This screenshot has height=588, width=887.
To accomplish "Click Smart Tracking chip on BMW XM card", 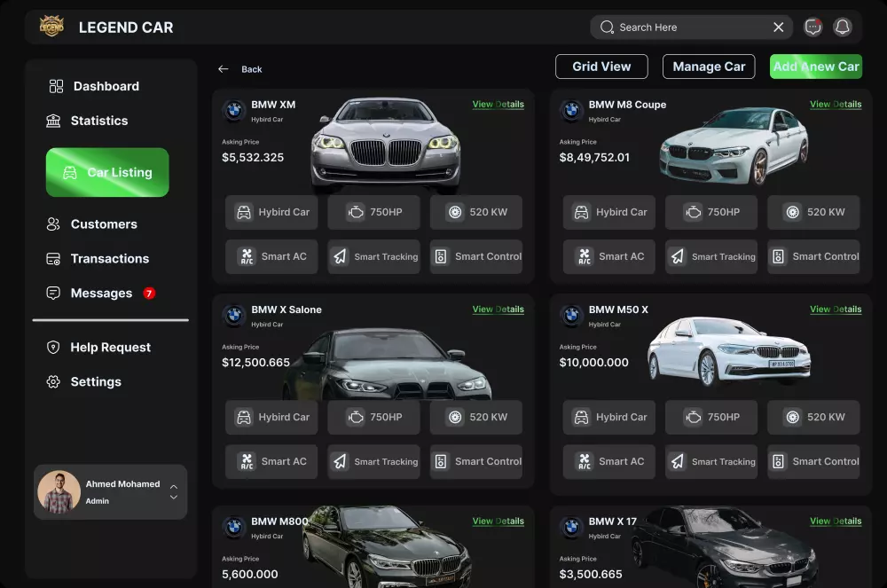I will tap(374, 256).
